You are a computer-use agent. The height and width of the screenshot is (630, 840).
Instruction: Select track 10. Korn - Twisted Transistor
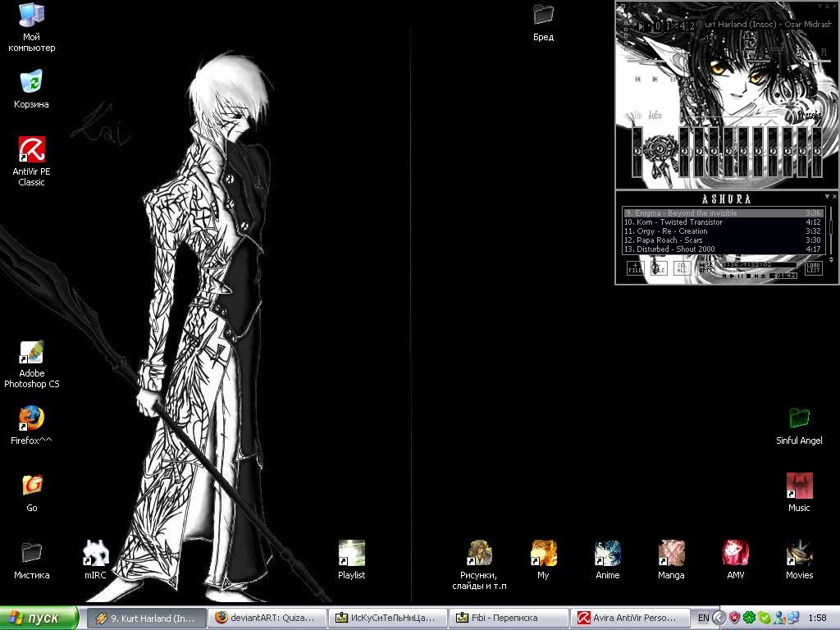pyautogui.click(x=723, y=221)
